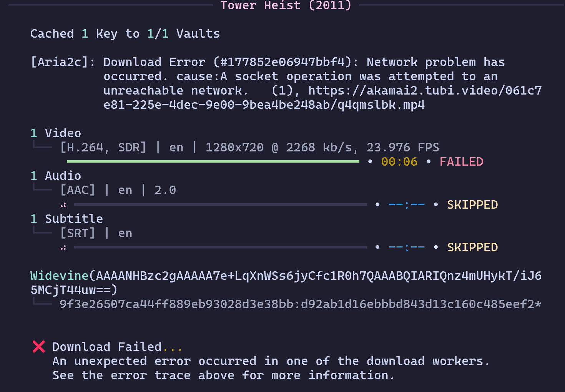This screenshot has height=392, width=565.
Task: Click the spinner icon under the Subtitle track
Action: [63, 247]
